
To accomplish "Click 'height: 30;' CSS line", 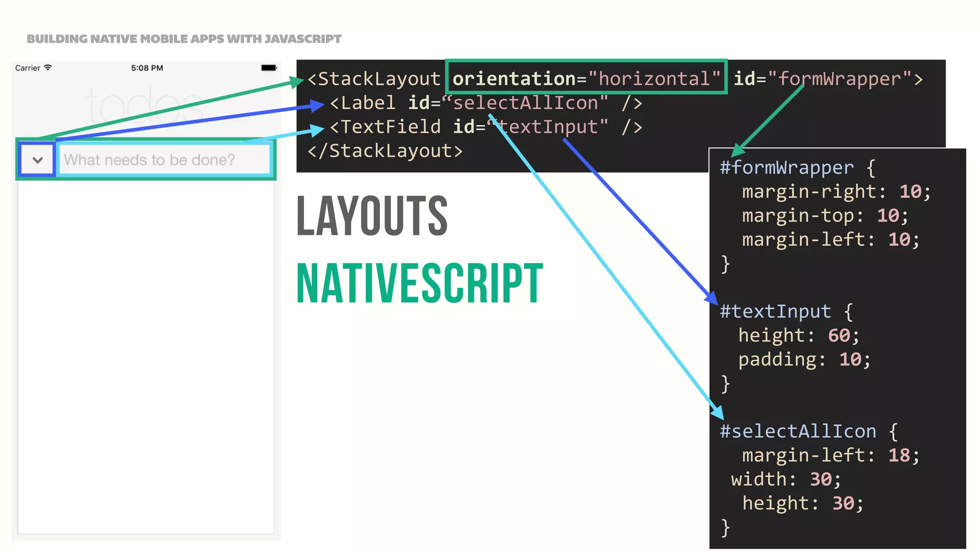I will 803,503.
